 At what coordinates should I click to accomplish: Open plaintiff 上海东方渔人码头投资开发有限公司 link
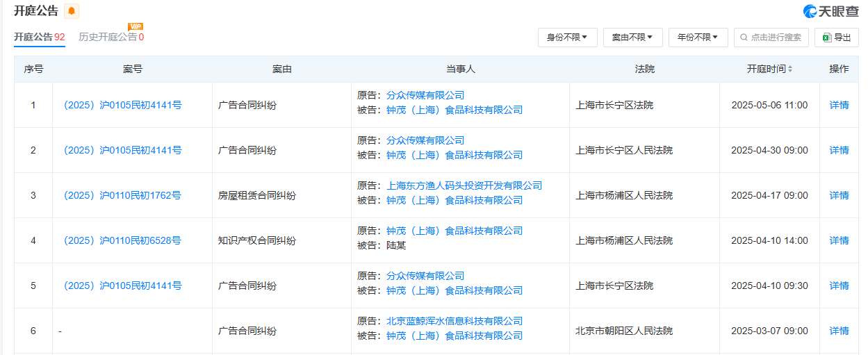click(x=464, y=185)
